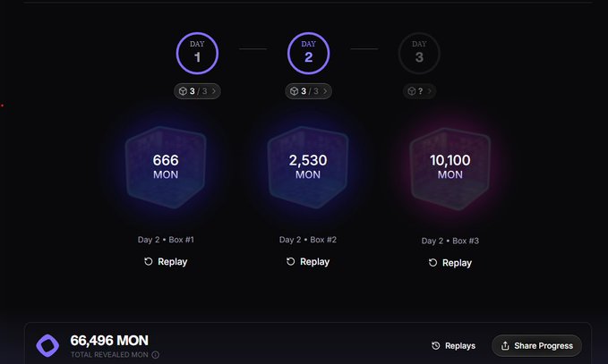Expand the Day 2 box count chevron
608x364 pixels.
pos(325,91)
